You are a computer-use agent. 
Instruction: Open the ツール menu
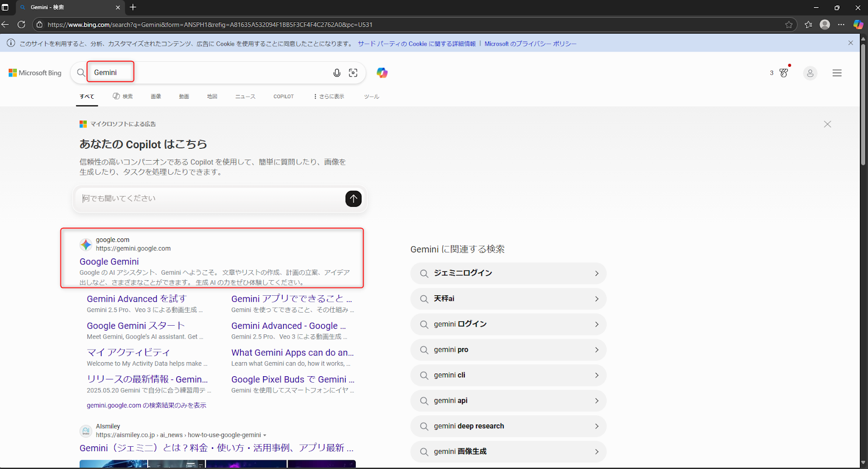pos(372,97)
